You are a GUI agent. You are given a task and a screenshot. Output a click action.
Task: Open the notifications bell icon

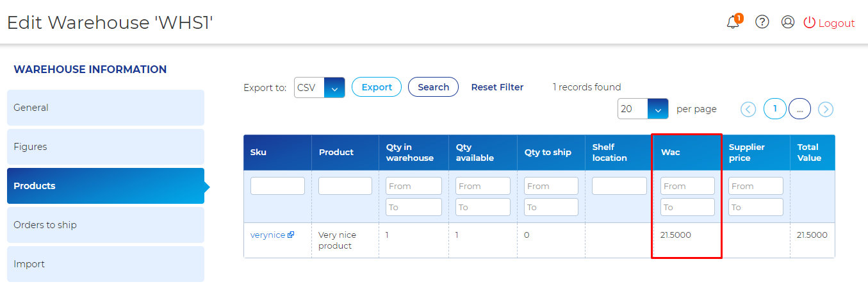point(733,22)
